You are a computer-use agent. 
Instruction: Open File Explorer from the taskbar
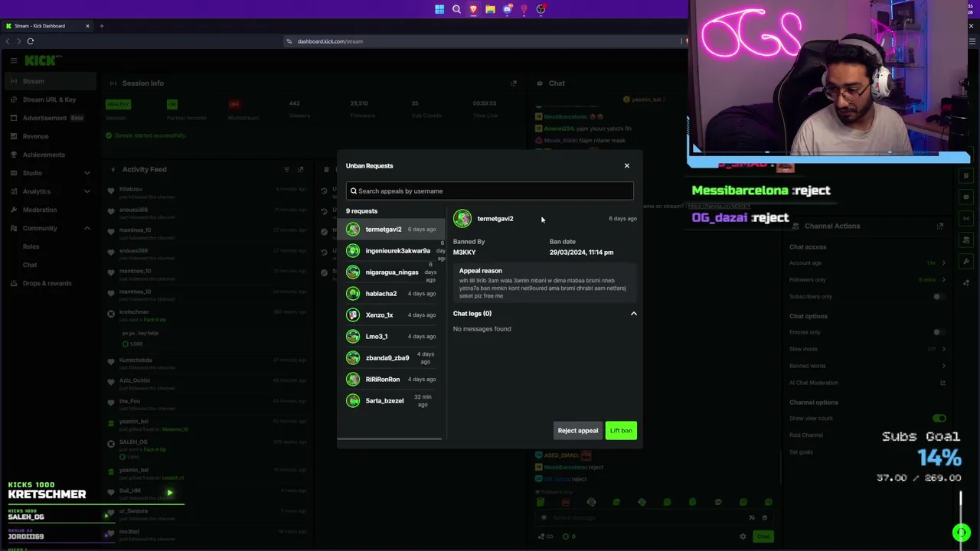[x=490, y=9]
